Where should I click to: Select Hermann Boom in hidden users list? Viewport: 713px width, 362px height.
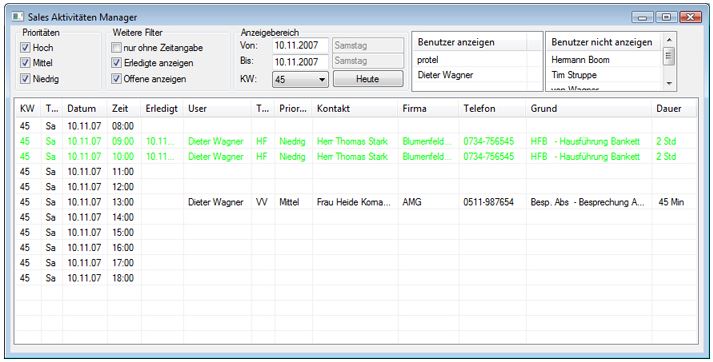(604, 60)
